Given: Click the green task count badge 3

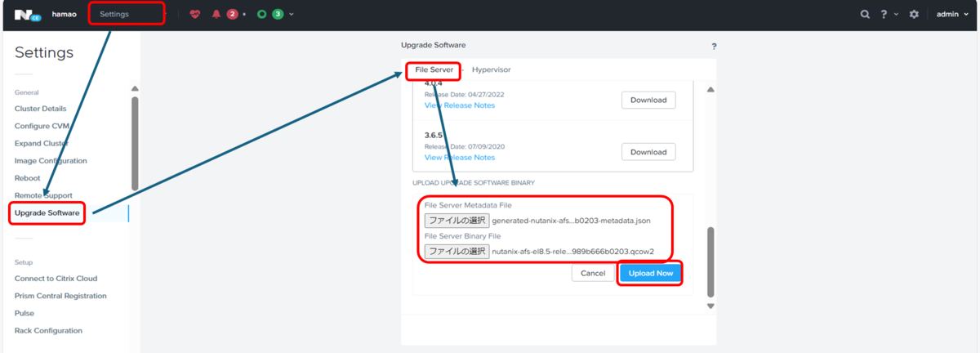Looking at the screenshot, I should 278,14.
